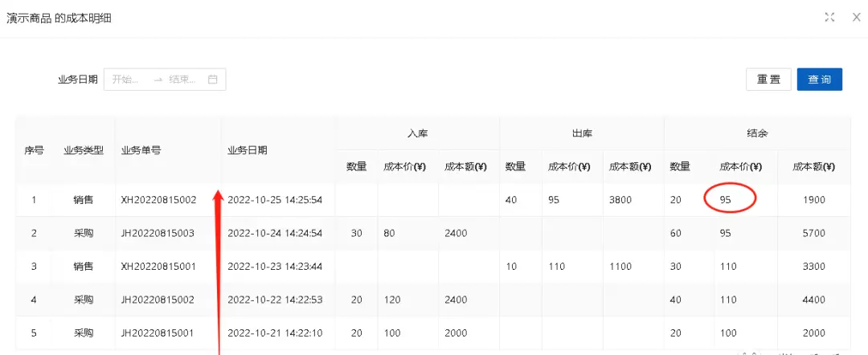Click 销售 type in row 3
The image size is (868, 355).
[x=84, y=267]
